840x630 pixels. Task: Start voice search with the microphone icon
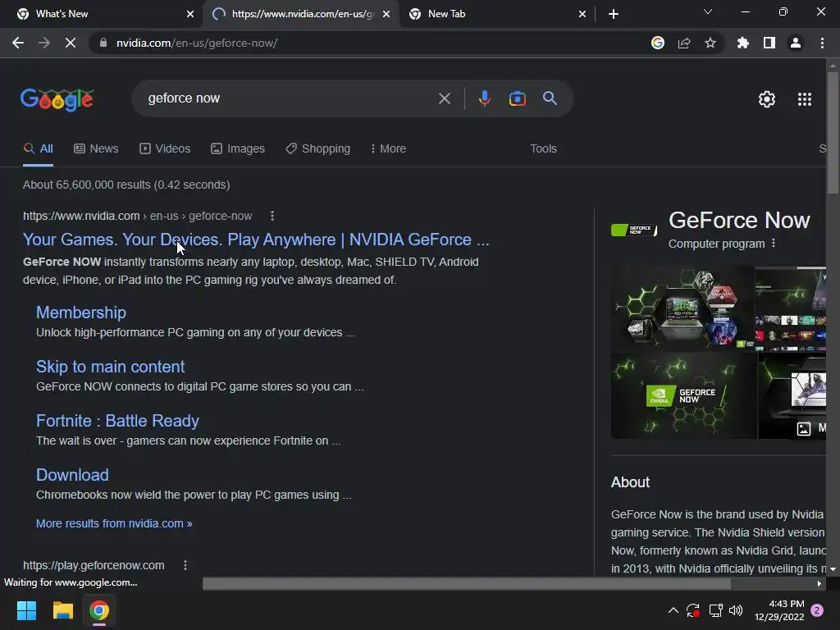click(x=484, y=98)
